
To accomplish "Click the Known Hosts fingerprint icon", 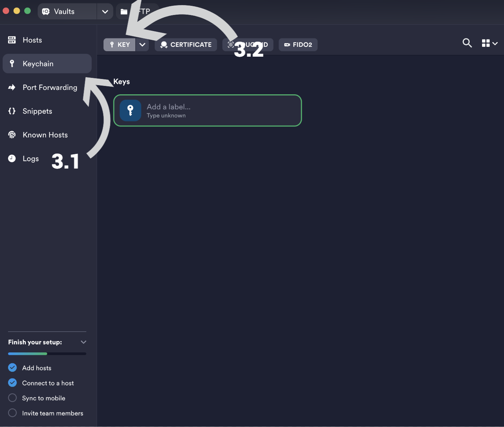I will click(x=12, y=135).
